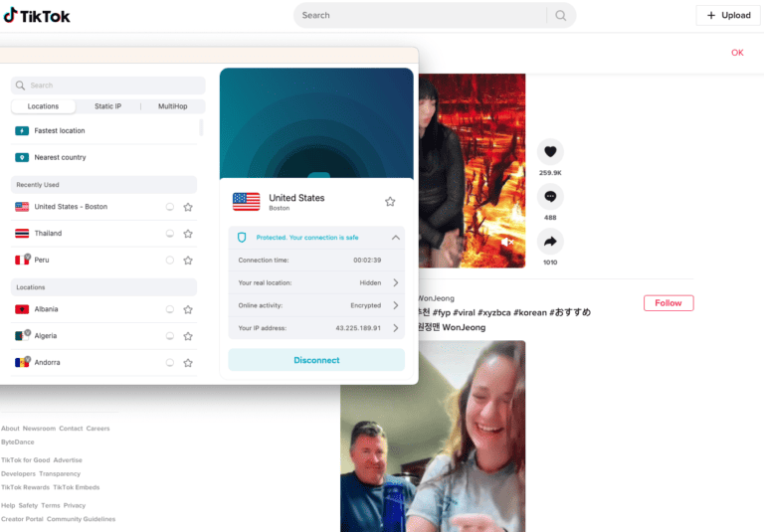Favorite United States - Boston with the star
The image size is (764, 532).
coord(188,207)
